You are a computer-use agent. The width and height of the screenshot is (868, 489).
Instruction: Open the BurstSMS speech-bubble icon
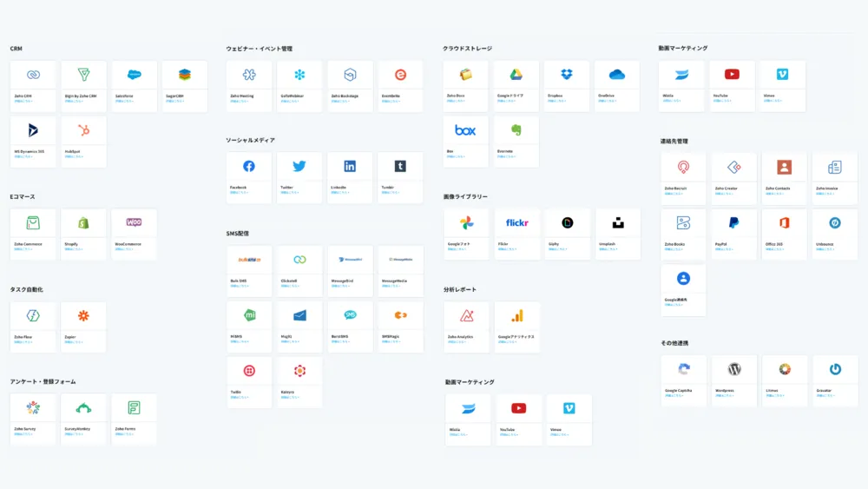(x=350, y=315)
